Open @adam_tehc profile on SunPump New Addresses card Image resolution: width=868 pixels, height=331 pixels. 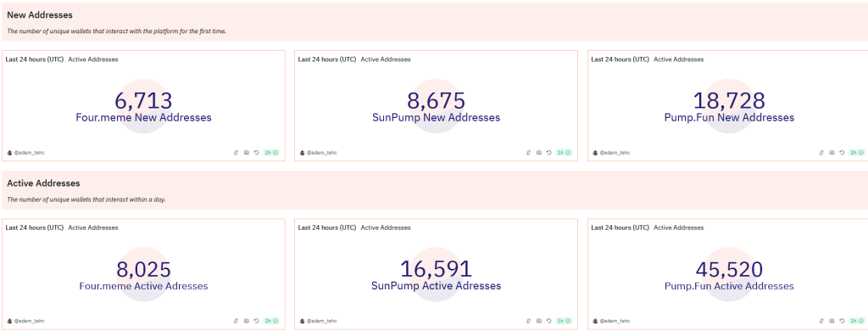click(322, 153)
